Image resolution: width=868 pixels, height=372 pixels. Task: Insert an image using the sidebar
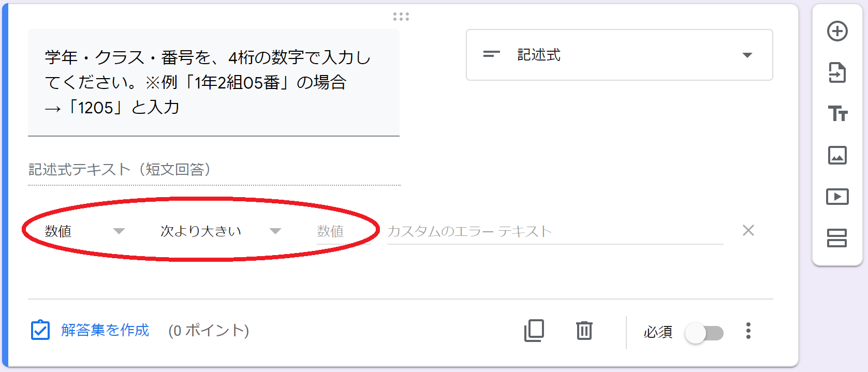[x=837, y=155]
